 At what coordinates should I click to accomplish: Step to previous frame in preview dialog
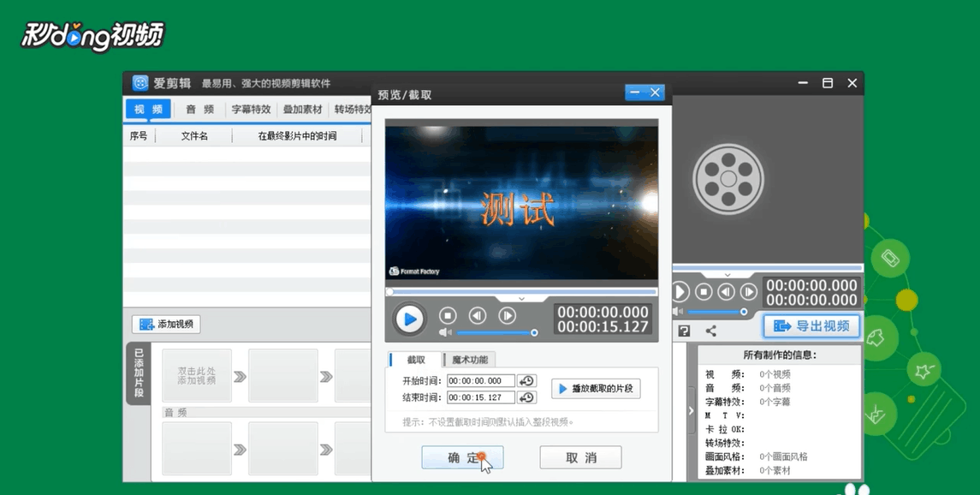pyautogui.click(x=478, y=316)
